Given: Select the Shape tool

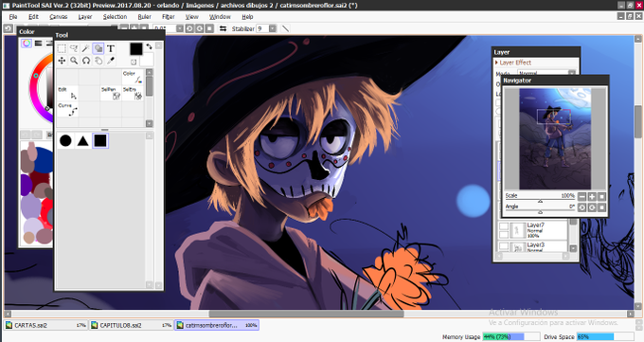Looking at the screenshot, I should [98, 48].
